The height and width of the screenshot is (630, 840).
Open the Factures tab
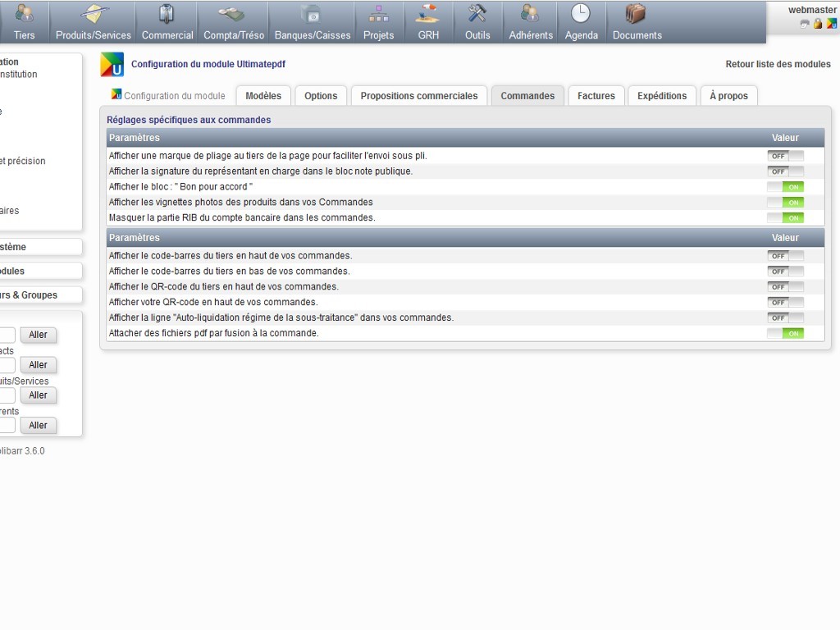596,96
